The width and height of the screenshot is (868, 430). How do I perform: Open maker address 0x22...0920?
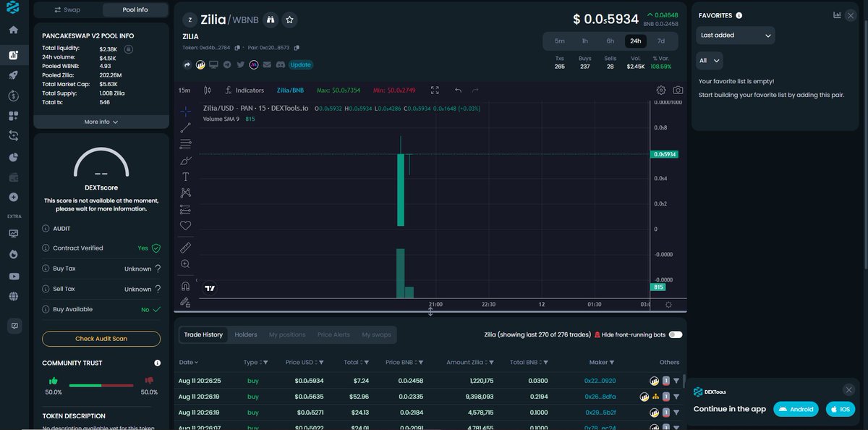tap(600, 381)
